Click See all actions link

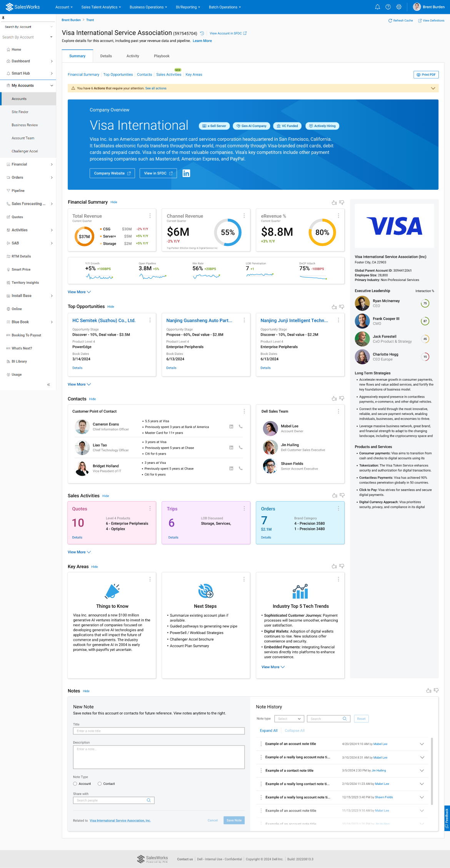coord(156,89)
